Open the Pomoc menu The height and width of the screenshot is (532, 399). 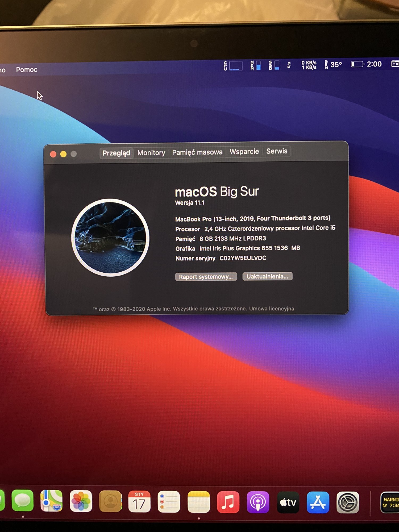click(27, 70)
